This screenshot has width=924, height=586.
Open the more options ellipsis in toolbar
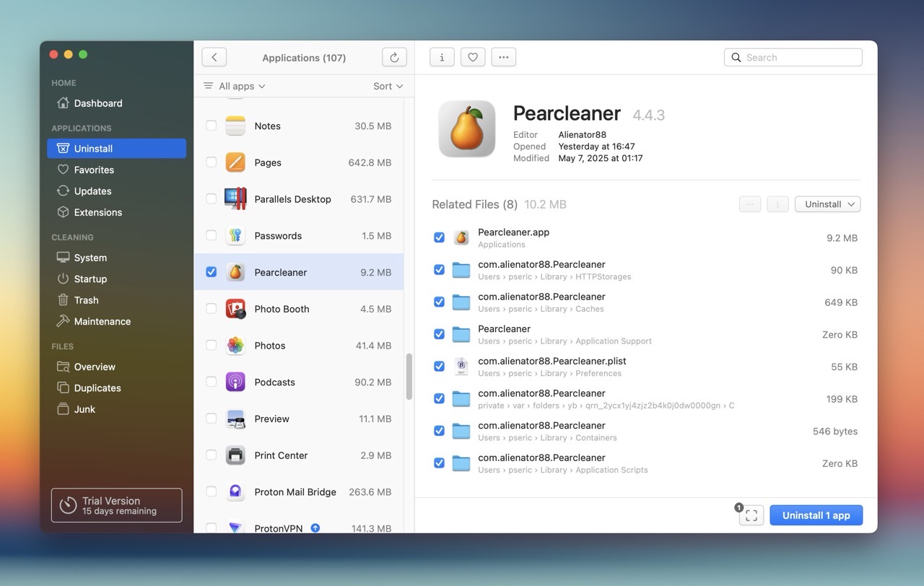click(x=504, y=58)
